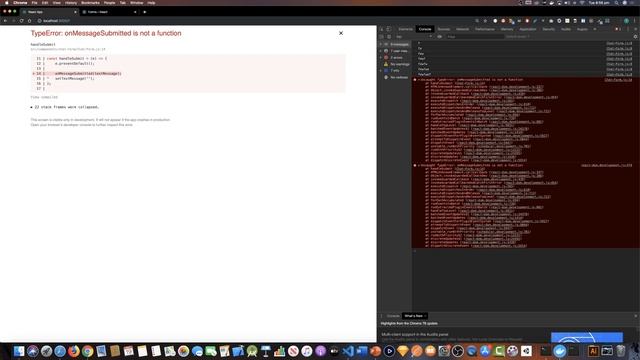This screenshot has height=360, width=640.
Task: Click the console Filter input field
Action: point(474,36)
